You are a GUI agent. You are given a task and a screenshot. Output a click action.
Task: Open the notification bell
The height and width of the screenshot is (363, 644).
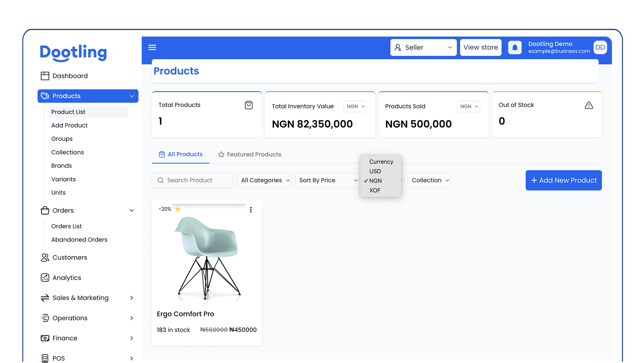point(515,48)
